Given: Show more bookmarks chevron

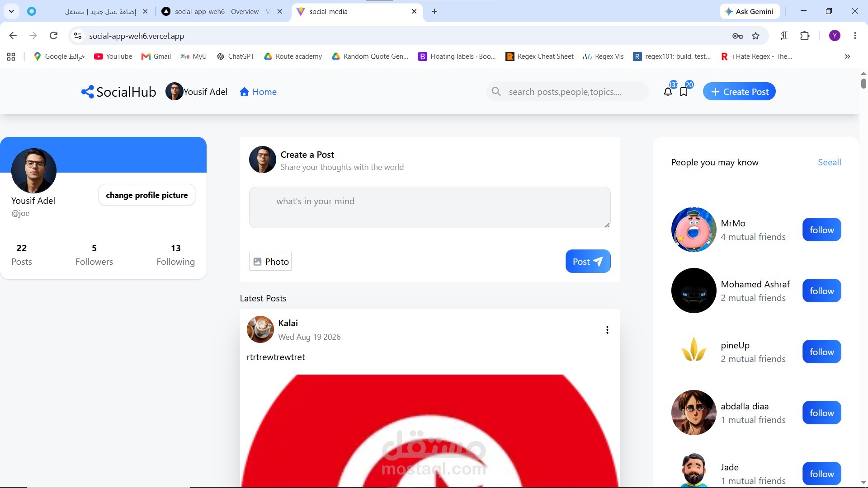Looking at the screenshot, I should click(x=847, y=56).
